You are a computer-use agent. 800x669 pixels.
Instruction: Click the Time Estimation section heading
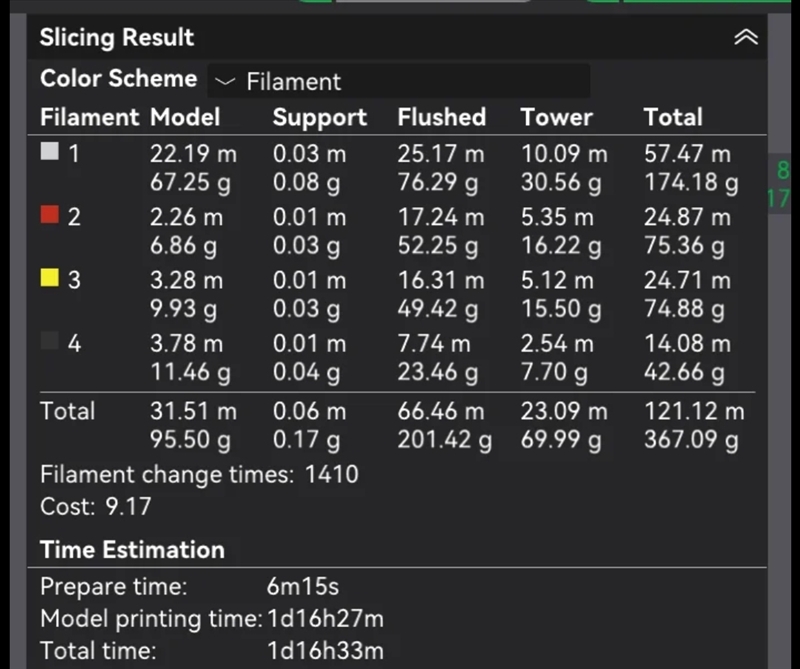[132, 549]
